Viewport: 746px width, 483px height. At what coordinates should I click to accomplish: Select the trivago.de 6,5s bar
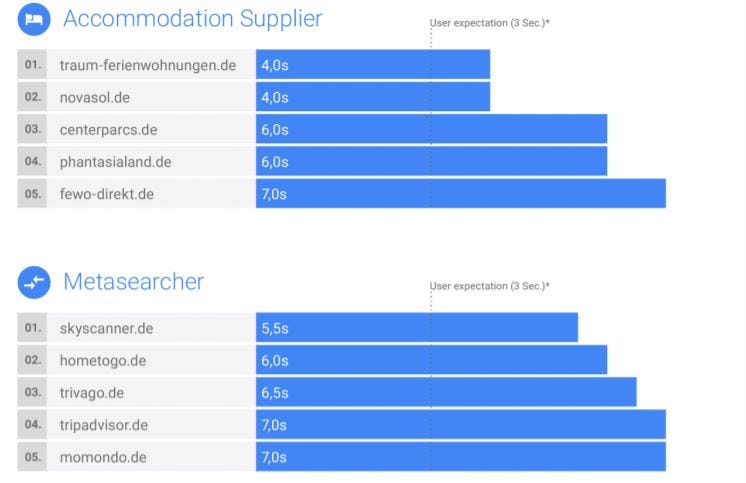(x=446, y=393)
